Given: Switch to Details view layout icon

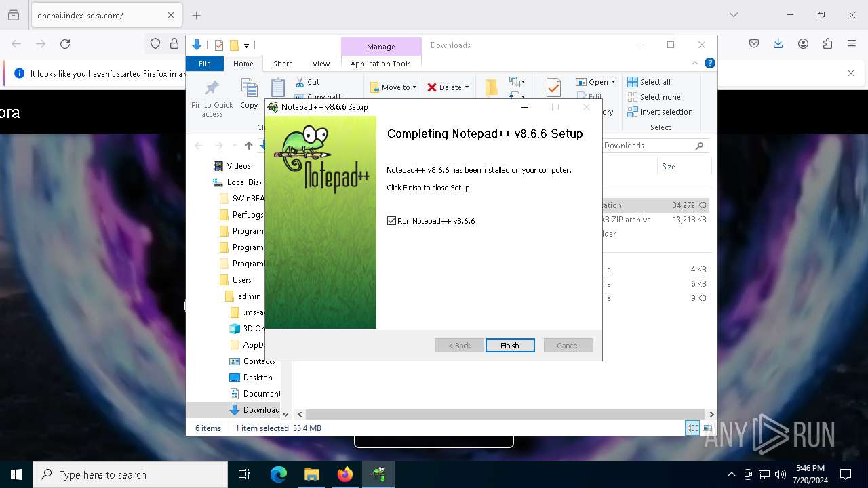Looking at the screenshot, I should pos(692,428).
